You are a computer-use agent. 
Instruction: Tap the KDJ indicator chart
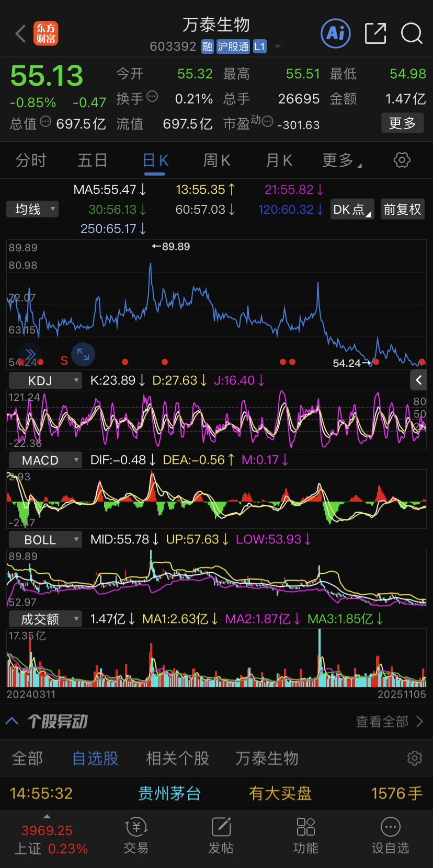pyautogui.click(x=216, y=420)
